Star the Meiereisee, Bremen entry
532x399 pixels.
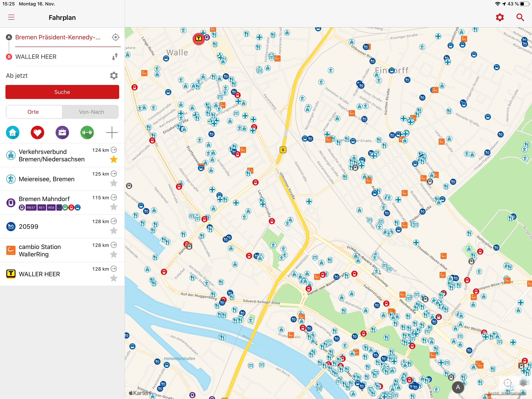coord(114,183)
